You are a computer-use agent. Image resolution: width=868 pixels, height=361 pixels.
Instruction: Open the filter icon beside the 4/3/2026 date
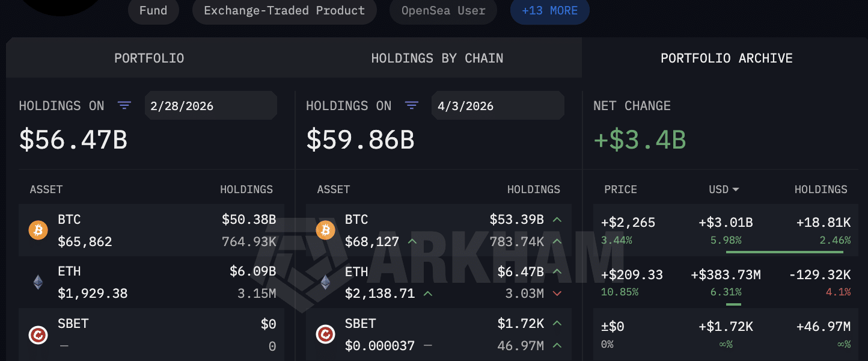(x=412, y=106)
